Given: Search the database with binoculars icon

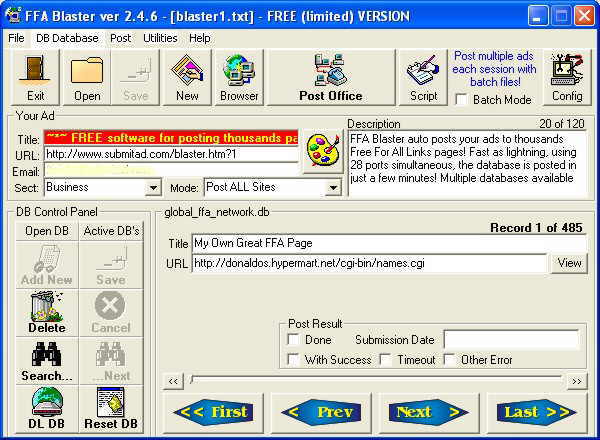Looking at the screenshot, I should [x=47, y=361].
